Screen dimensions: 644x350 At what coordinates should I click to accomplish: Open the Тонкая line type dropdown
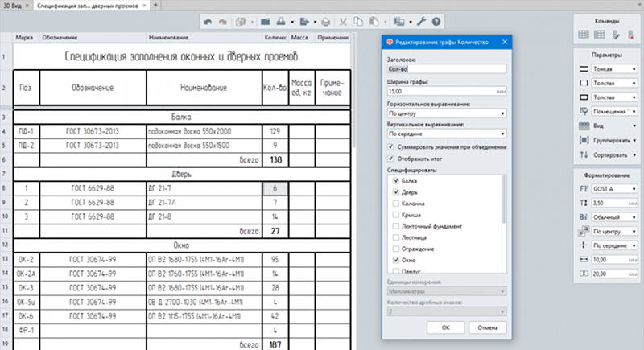pyautogui.click(x=615, y=69)
